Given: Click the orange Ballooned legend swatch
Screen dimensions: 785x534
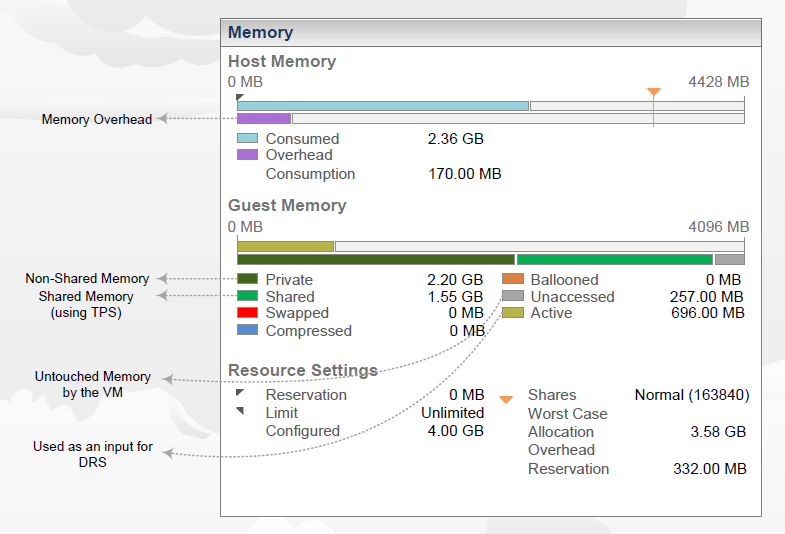Looking at the screenshot, I should 512,280.
